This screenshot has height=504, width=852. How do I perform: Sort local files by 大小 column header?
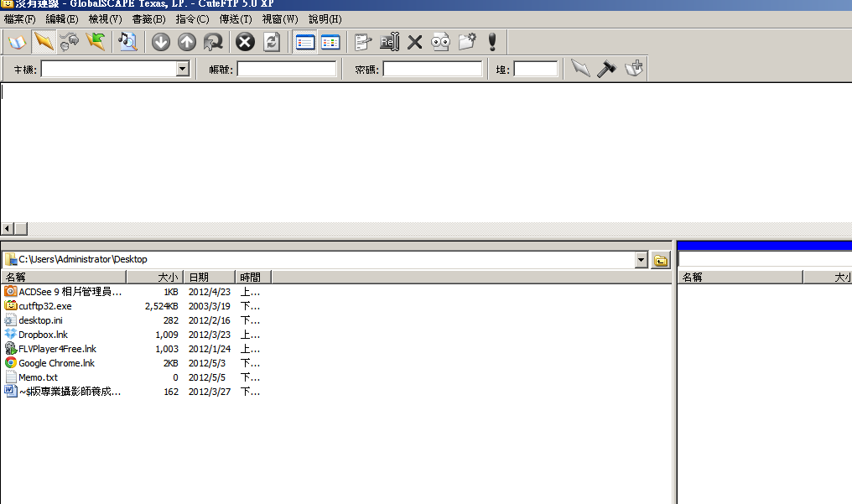[x=154, y=278]
